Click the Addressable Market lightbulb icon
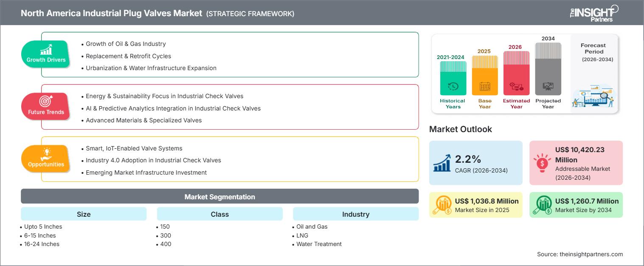Image resolution: width=644 pixels, height=266 pixels. (x=541, y=163)
